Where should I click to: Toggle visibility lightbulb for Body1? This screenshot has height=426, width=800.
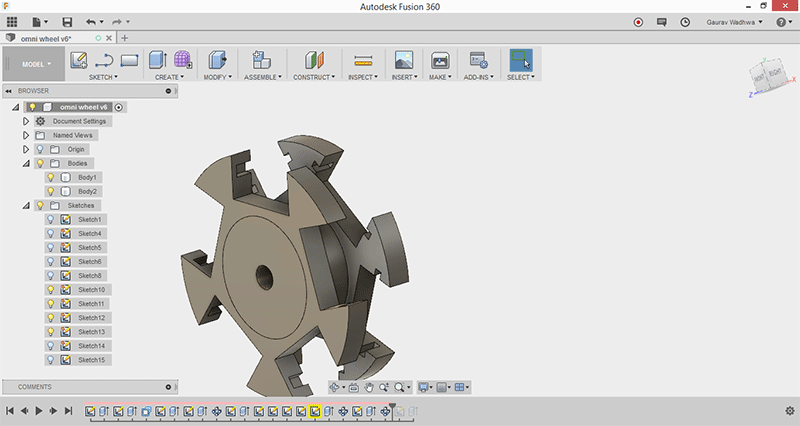[50, 177]
